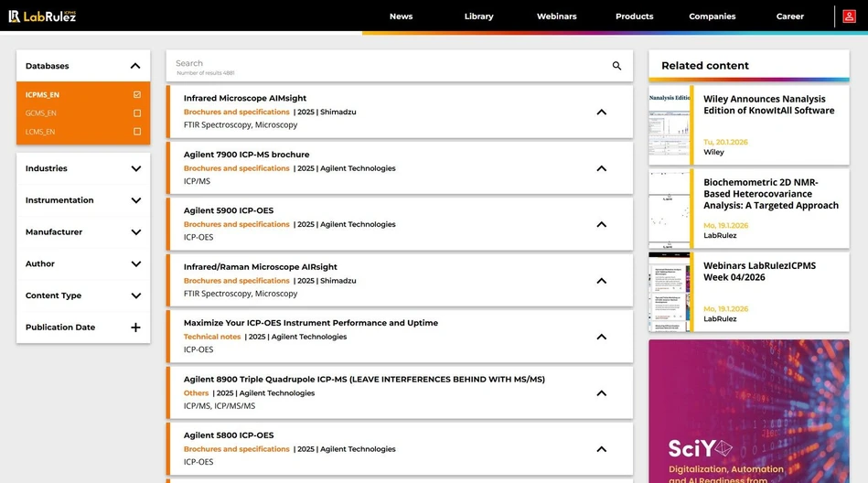868x483 pixels.
Task: Expand the Content Type filter
Action: pyautogui.click(x=135, y=295)
